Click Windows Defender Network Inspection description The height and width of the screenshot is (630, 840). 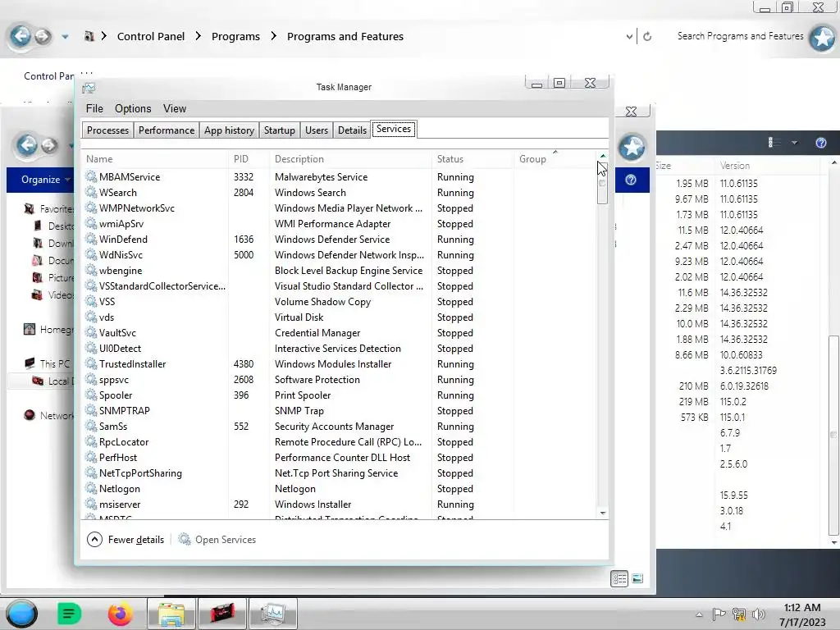[x=349, y=255]
